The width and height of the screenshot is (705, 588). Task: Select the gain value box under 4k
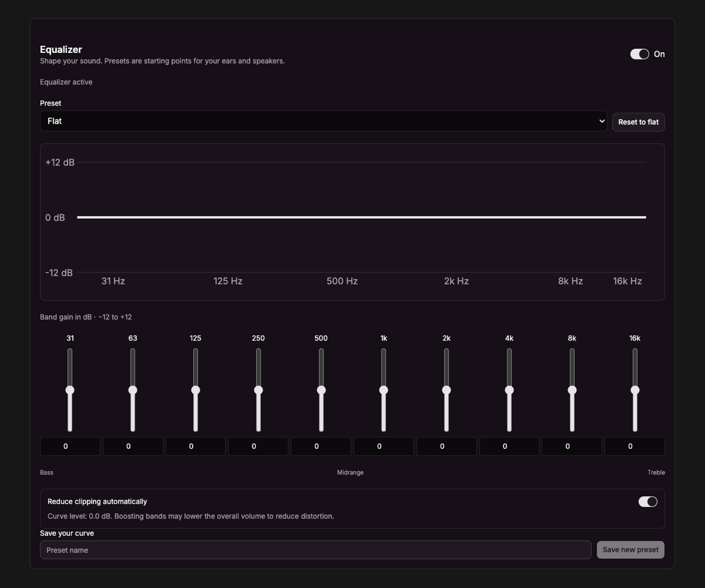point(509,446)
